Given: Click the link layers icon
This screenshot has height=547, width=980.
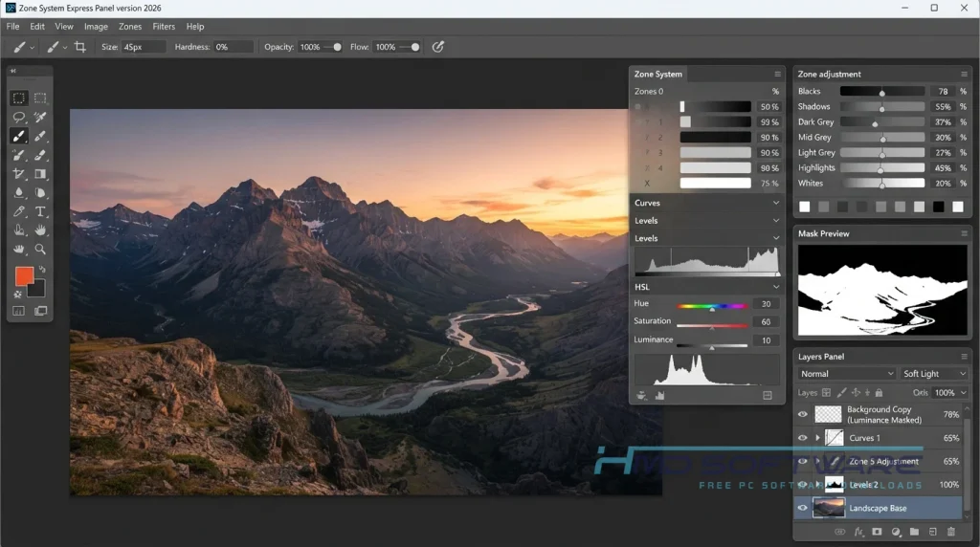Looking at the screenshot, I should (x=840, y=532).
